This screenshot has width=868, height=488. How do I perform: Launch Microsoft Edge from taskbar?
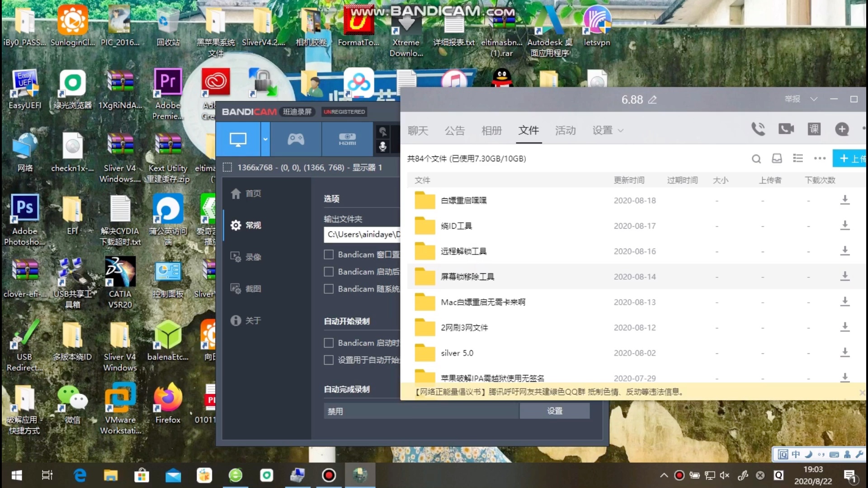pyautogui.click(x=80, y=475)
